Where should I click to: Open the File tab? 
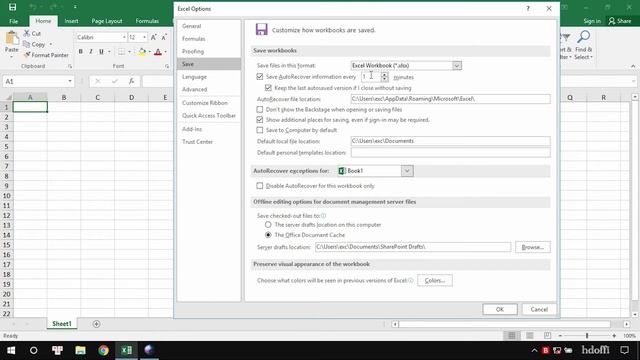13,21
